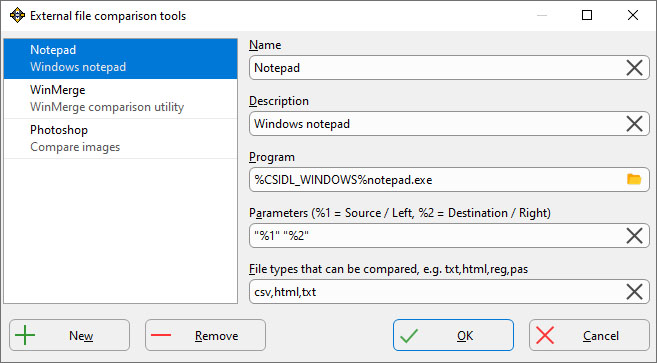
Task: Clear the Name field with its X icon
Action: (x=634, y=68)
